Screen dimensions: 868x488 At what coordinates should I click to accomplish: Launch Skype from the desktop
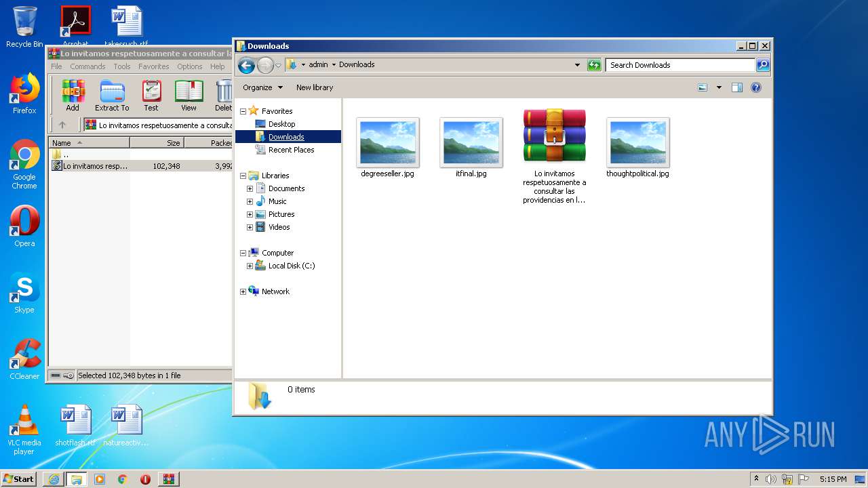24,293
